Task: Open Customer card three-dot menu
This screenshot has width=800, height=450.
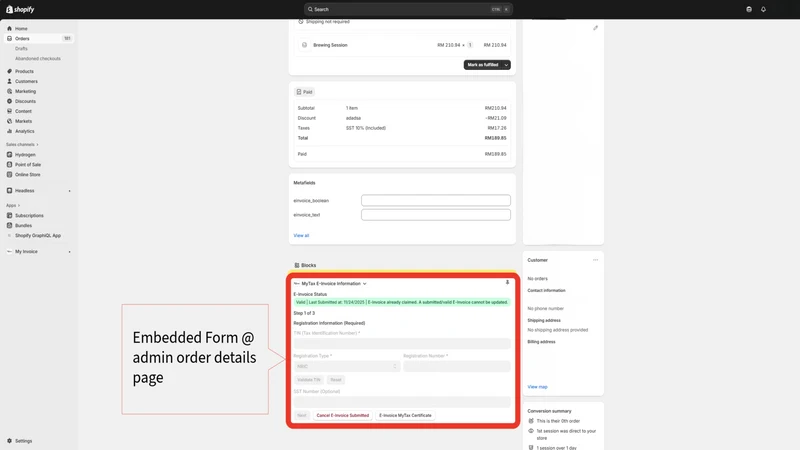Action: pos(595,260)
